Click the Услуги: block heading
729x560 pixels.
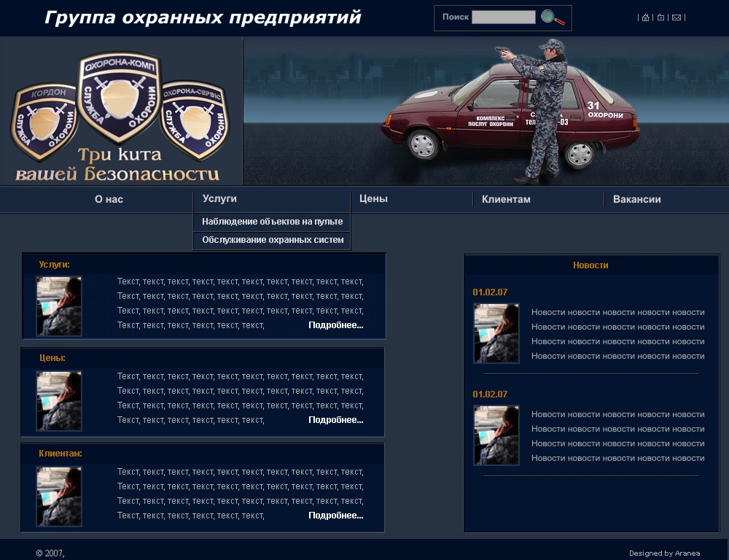55,264
